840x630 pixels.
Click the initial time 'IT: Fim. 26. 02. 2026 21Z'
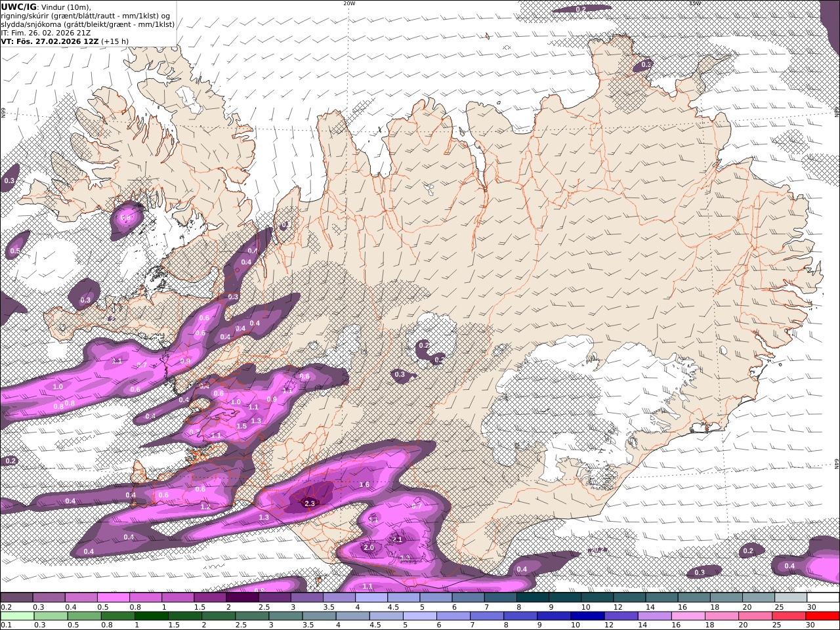pos(46,33)
